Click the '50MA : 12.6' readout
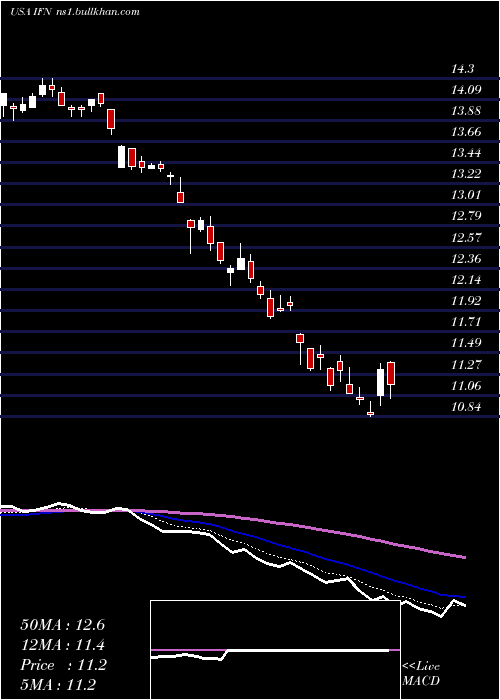The width and height of the screenshot is (500, 700). 62,625
